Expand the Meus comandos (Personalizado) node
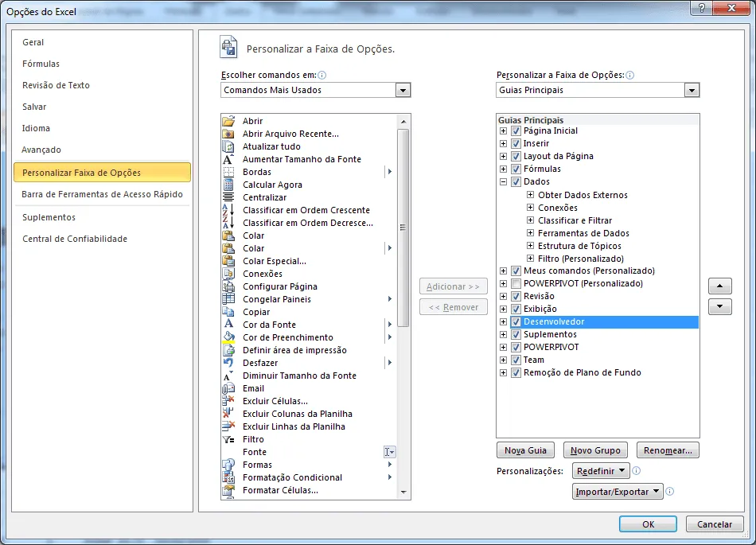The image size is (756, 545). point(504,271)
